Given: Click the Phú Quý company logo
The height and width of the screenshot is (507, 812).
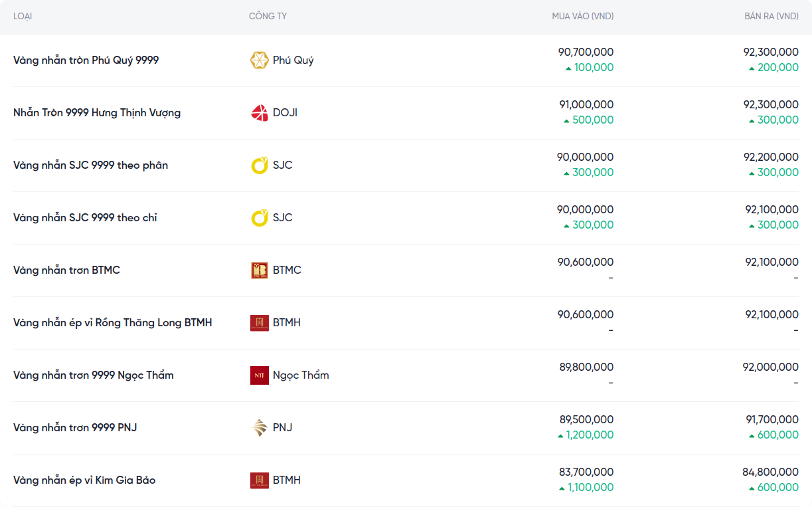Looking at the screenshot, I should 259,60.
